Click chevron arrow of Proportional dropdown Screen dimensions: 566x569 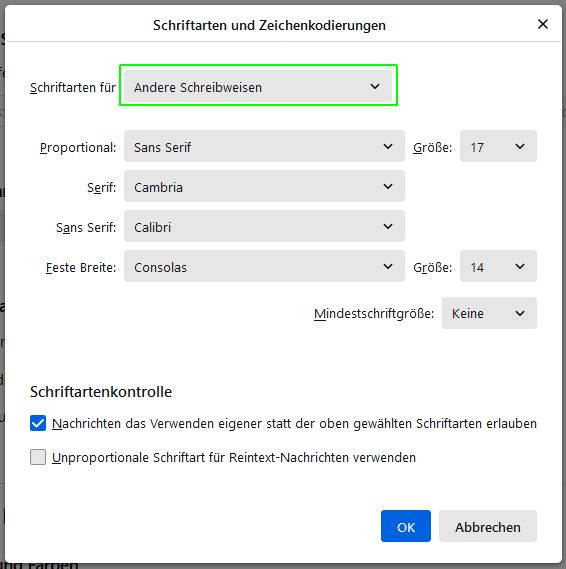point(388,146)
